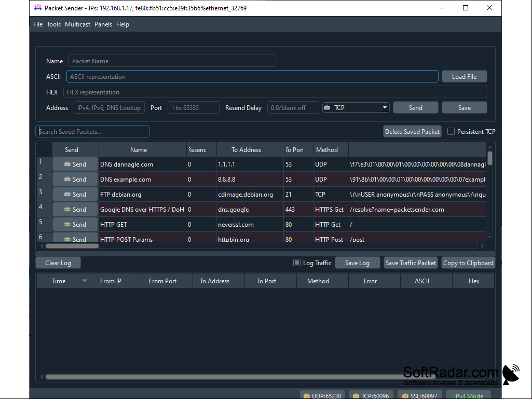This screenshot has height=399, width=532.
Task: Open the Panels menu
Action: pyautogui.click(x=103, y=24)
